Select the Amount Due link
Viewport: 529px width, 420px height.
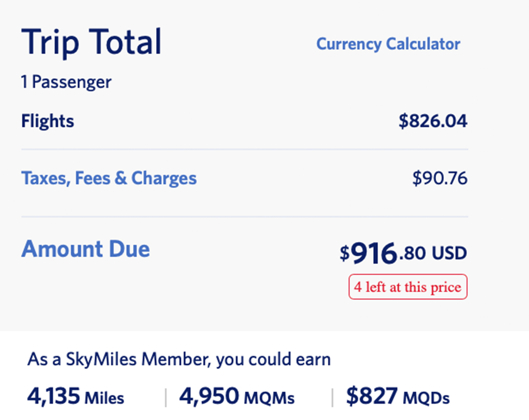coord(85,249)
